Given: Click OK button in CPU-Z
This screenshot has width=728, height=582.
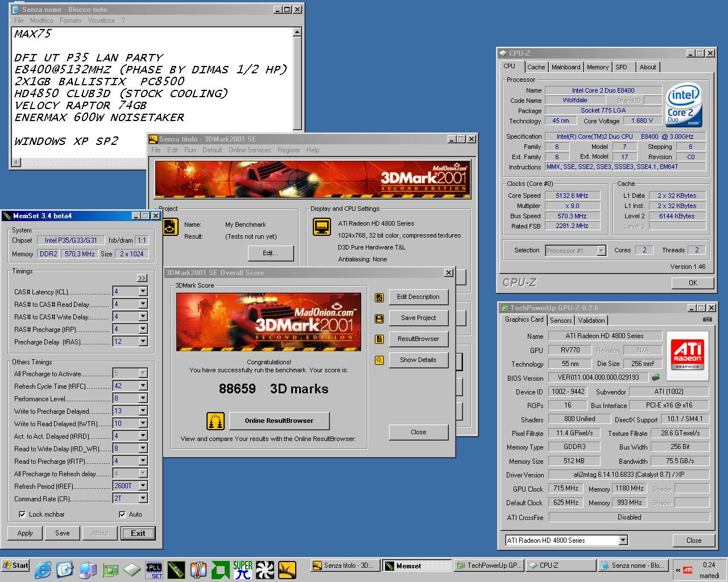Looking at the screenshot, I should coord(693,283).
